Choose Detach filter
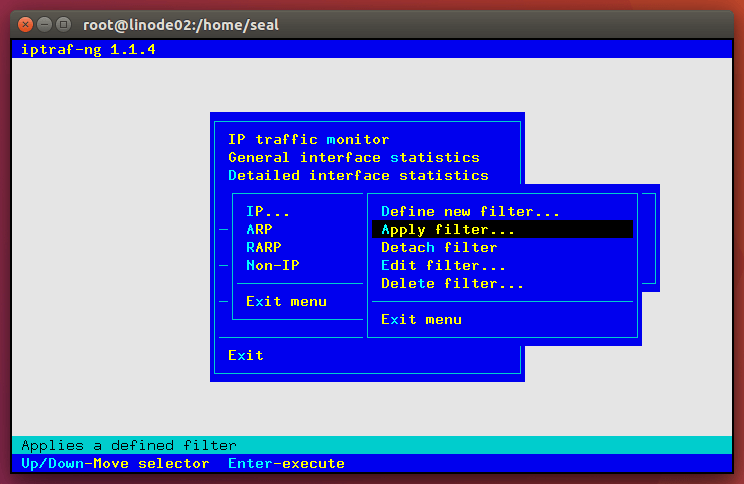The image size is (744, 484). [439, 247]
